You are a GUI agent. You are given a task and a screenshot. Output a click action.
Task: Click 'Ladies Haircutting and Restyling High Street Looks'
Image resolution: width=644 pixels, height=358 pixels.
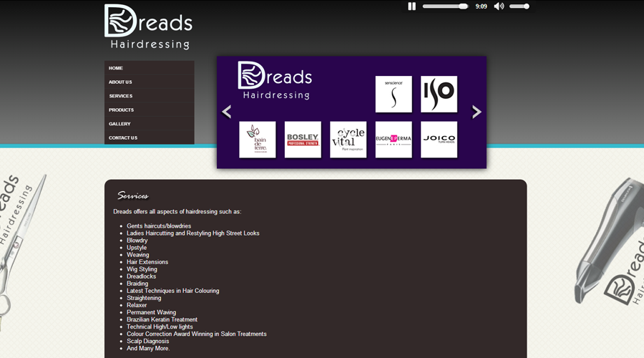pos(193,233)
